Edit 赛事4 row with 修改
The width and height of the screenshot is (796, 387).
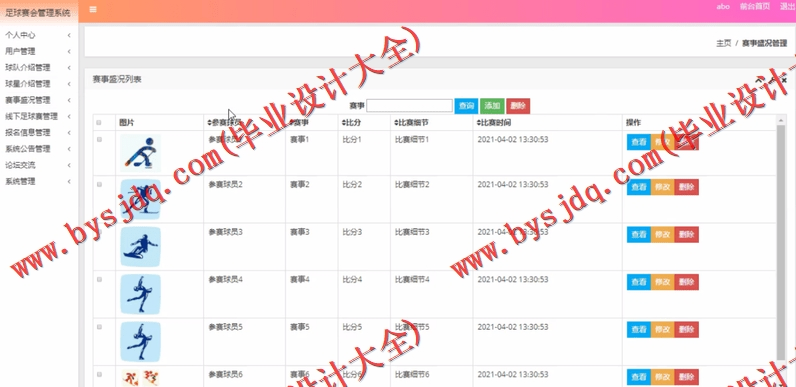662,282
